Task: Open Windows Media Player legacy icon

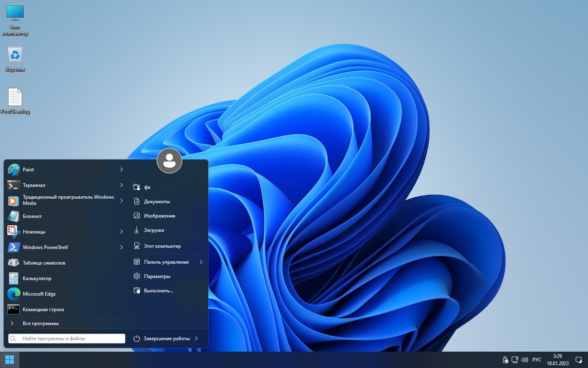Action: [13, 201]
